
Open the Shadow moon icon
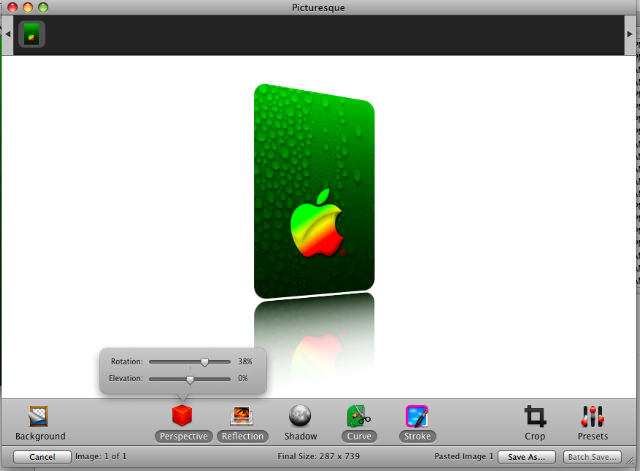pos(300,416)
